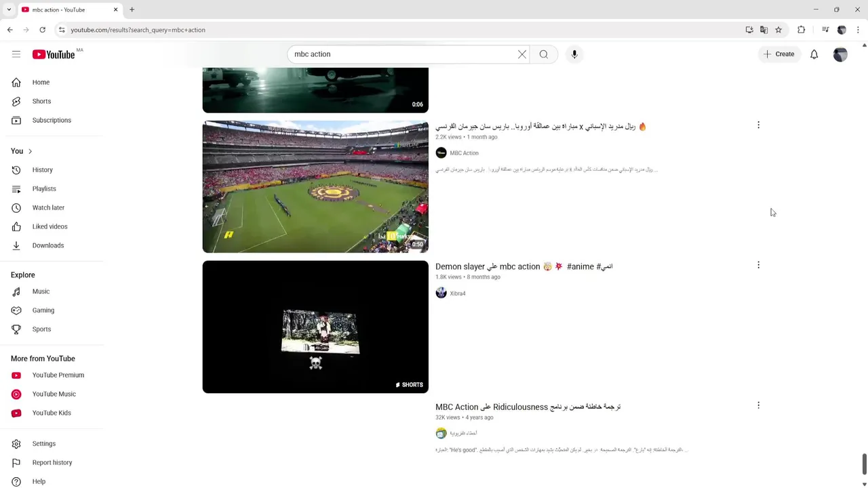
Task: Open browser extensions puzzle icon
Action: [x=802, y=30]
